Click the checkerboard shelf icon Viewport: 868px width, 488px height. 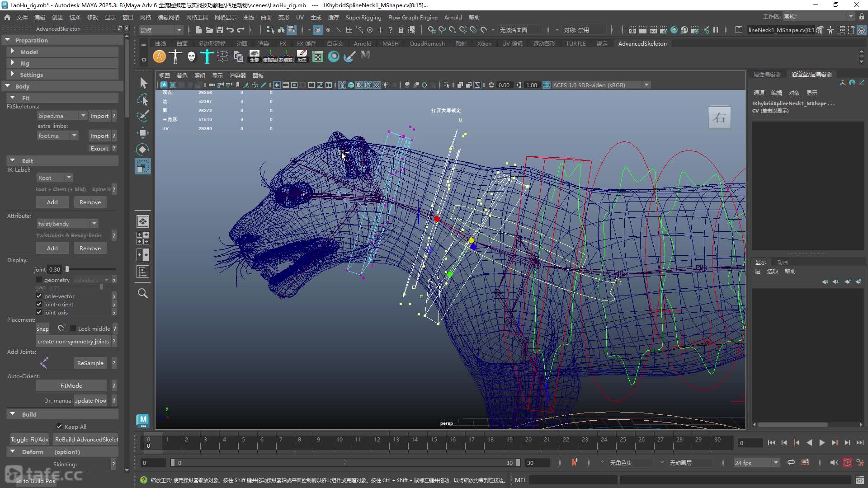coord(318,56)
